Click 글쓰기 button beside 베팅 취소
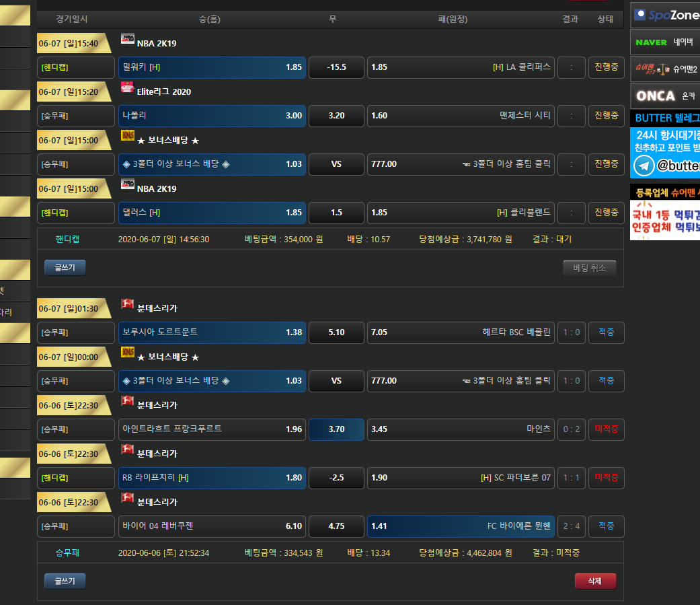The width and height of the screenshot is (700, 605). pos(65,268)
